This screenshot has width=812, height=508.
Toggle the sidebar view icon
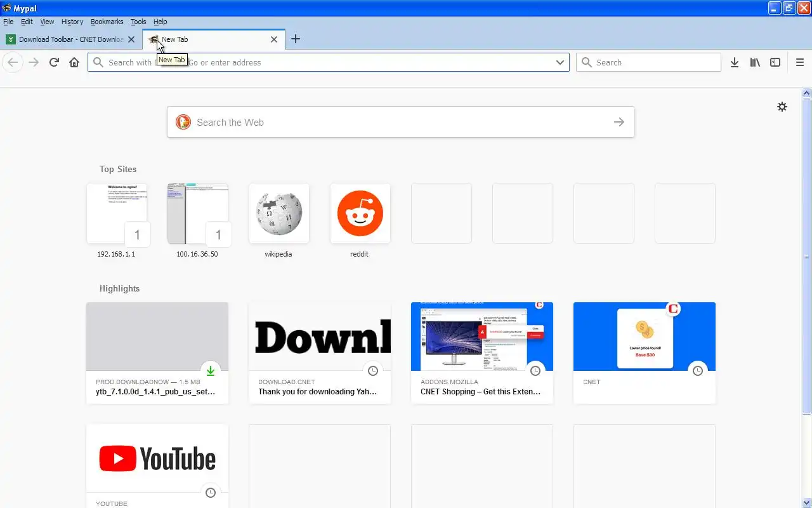(775, 62)
